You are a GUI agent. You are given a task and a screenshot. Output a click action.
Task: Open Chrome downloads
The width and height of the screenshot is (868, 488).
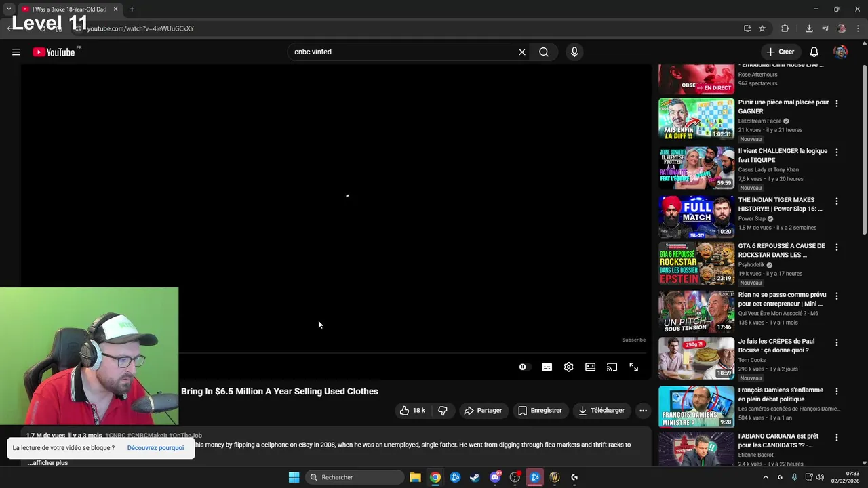click(x=809, y=28)
